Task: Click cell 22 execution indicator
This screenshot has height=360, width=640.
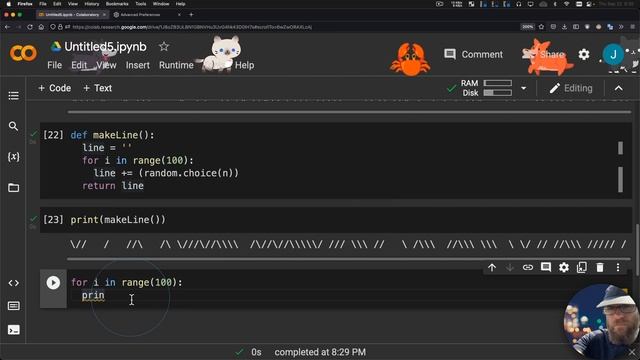Action: click(53, 135)
